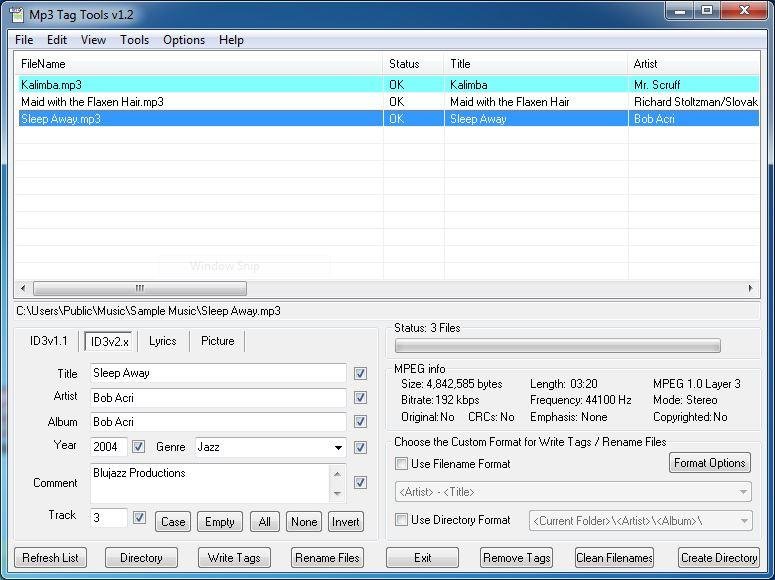Viewport: 775px width, 580px height.
Task: Click the left arrow of the file list scrollbar
Action: tap(23, 288)
